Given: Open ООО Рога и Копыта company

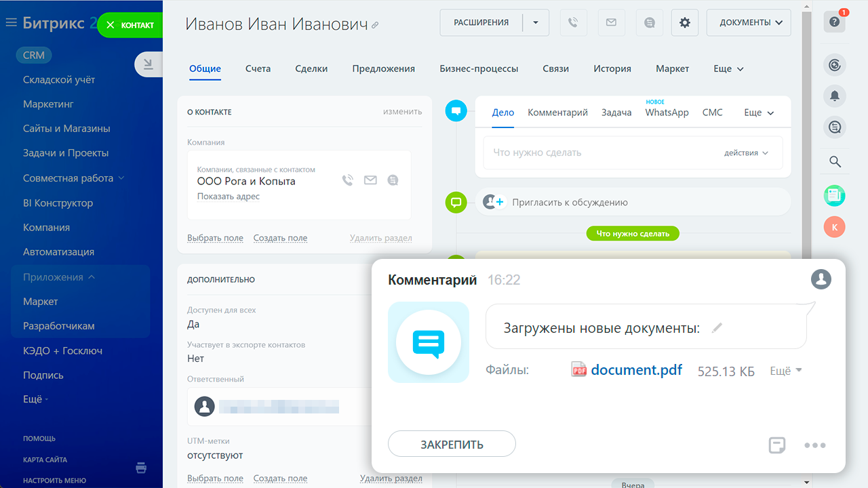Looking at the screenshot, I should pyautogui.click(x=246, y=181).
